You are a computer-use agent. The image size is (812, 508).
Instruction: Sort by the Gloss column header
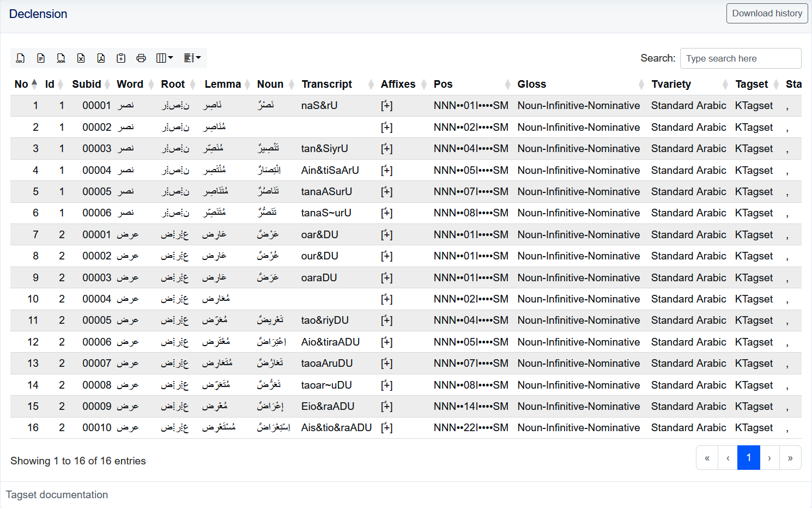pyautogui.click(x=580, y=84)
